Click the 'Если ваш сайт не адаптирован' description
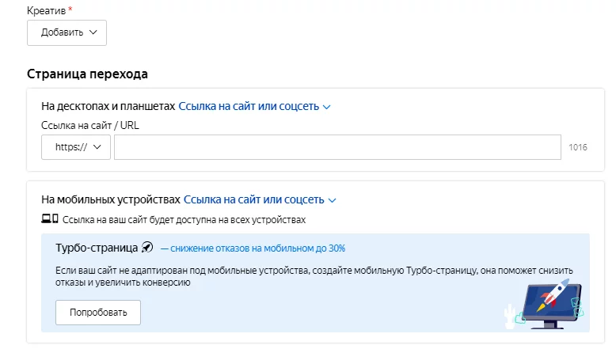 (x=314, y=276)
